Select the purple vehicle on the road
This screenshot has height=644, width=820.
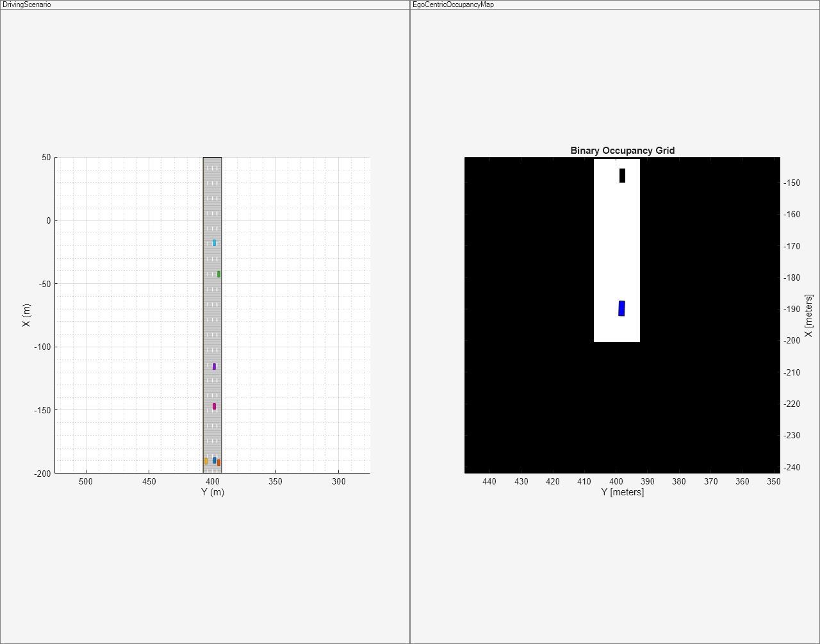215,367
